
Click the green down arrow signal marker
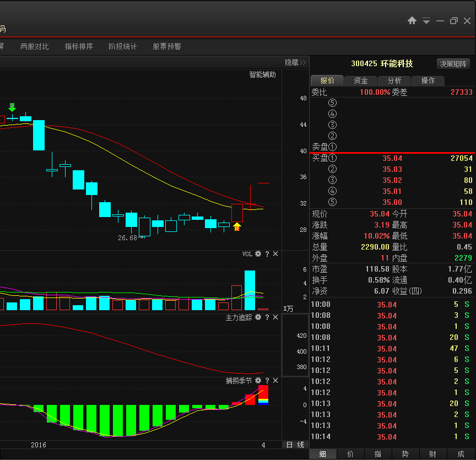12,107
